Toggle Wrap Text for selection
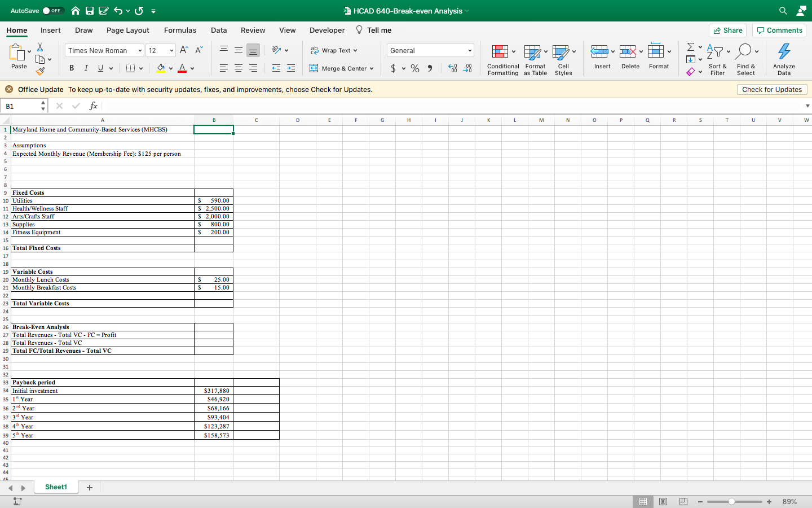Viewport: 812px width, 508px height. (x=334, y=50)
